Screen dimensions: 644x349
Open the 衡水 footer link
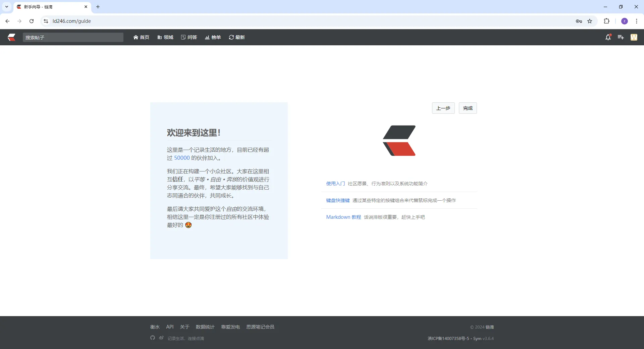click(x=155, y=327)
